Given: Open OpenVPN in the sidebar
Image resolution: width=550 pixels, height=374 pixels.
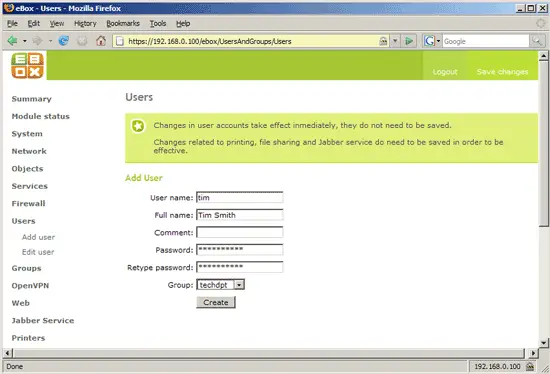Looking at the screenshot, I should click(x=30, y=286).
